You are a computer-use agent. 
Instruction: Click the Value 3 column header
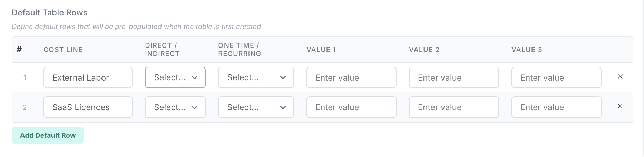click(x=527, y=50)
